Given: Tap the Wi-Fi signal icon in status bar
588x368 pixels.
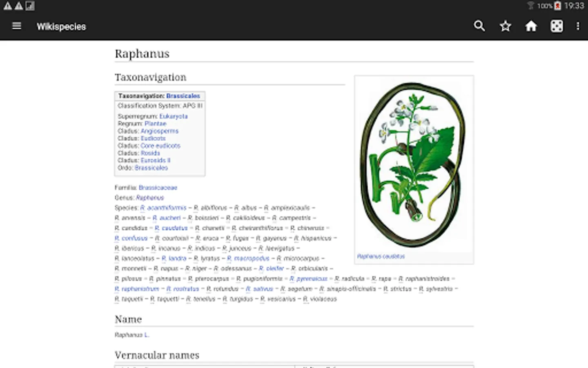Looking at the screenshot, I should (530, 6).
